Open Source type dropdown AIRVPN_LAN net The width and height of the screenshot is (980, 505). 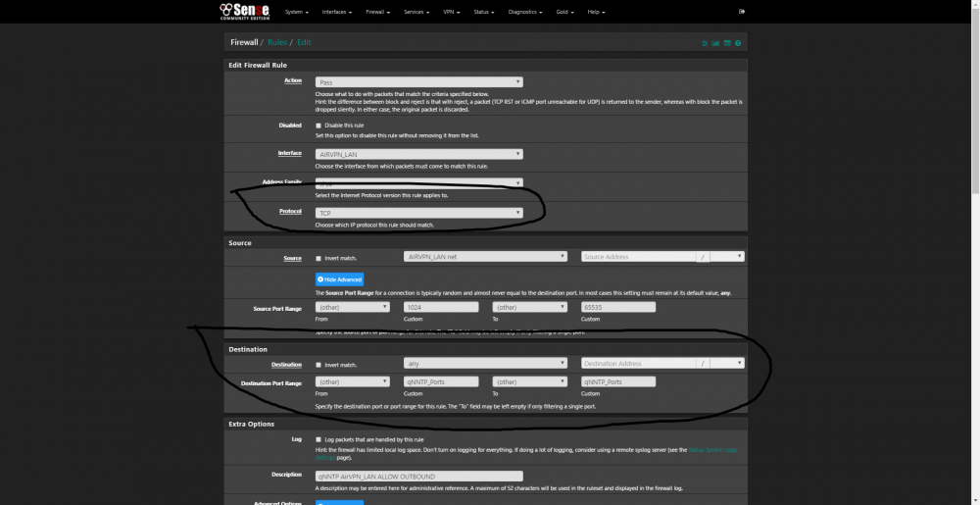tap(485, 256)
